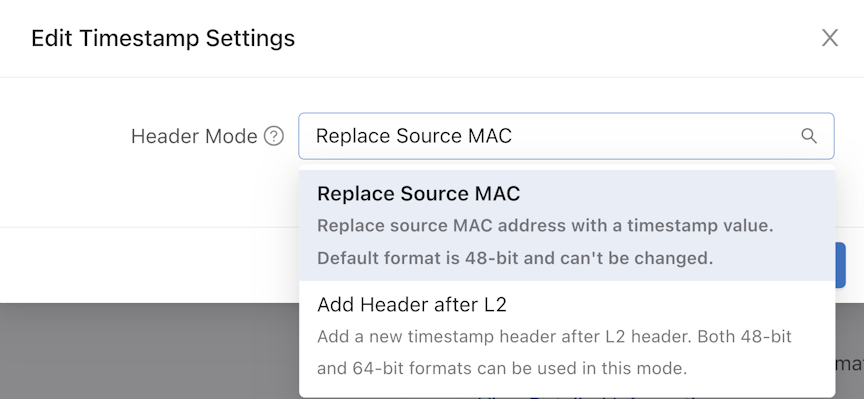Click the partially hidden blue button at right edge

tap(840, 265)
